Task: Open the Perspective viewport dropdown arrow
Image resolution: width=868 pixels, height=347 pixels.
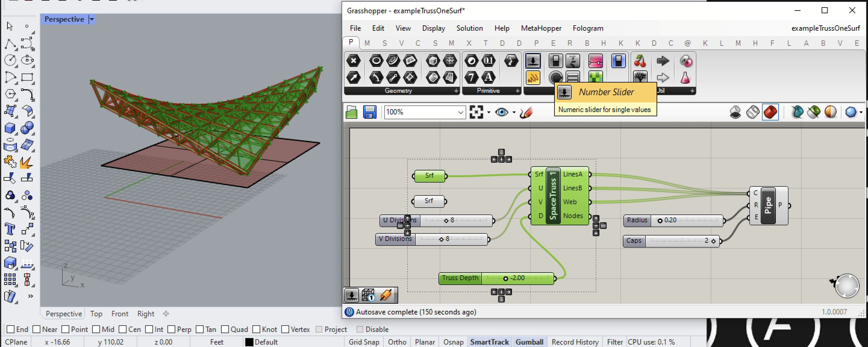Action: coord(92,19)
